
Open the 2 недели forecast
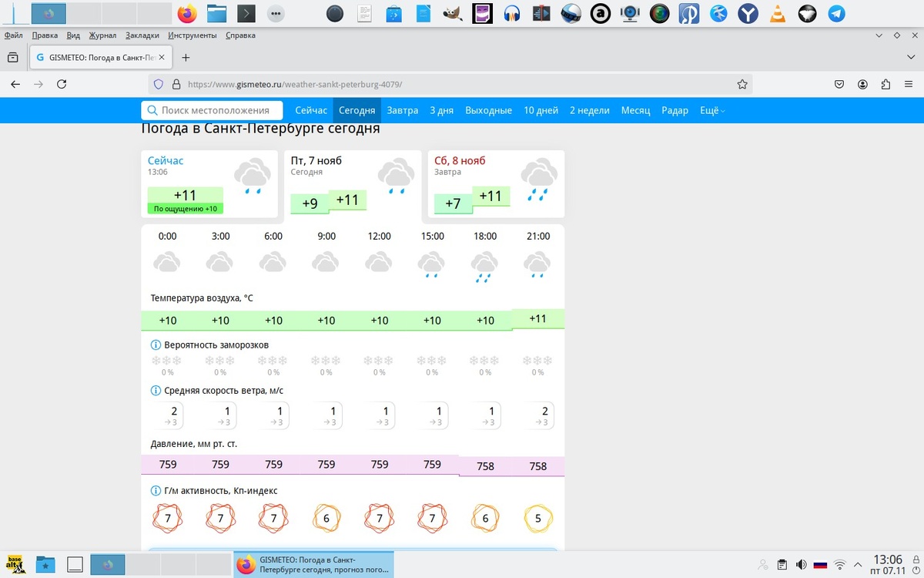[x=590, y=110]
